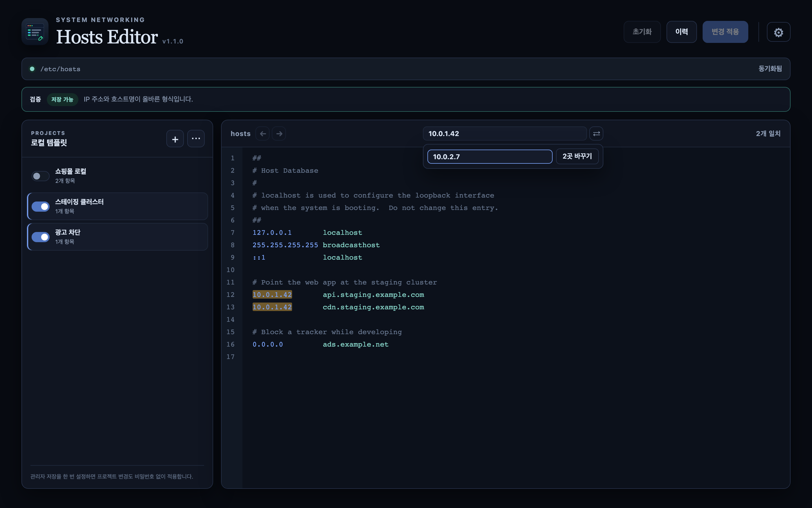Click the Hosts Editor app logo icon

pos(35,32)
